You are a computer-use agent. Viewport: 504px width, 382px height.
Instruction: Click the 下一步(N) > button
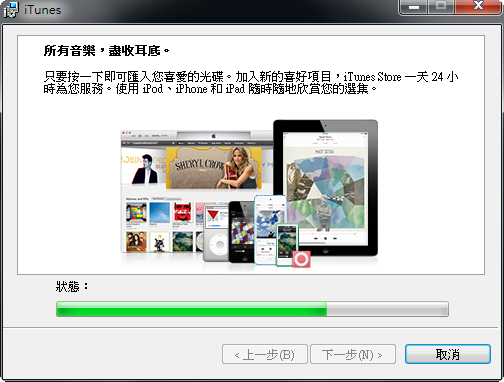353,354
